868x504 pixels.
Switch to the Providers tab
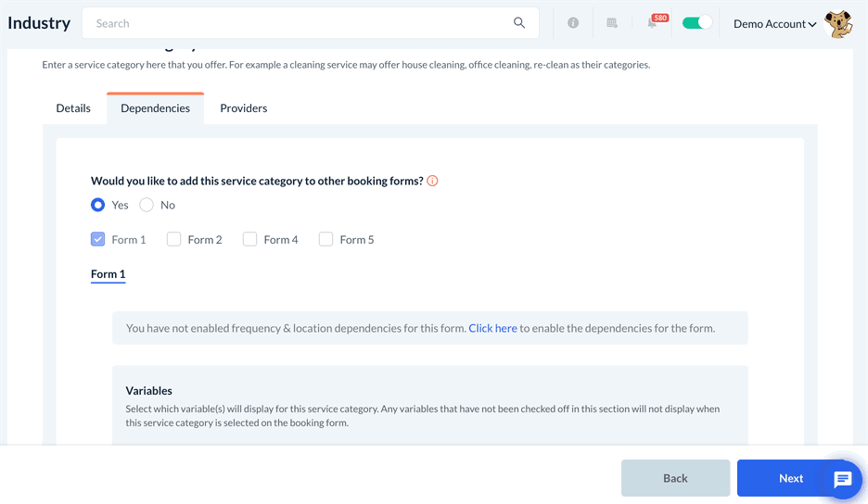pyautogui.click(x=243, y=108)
